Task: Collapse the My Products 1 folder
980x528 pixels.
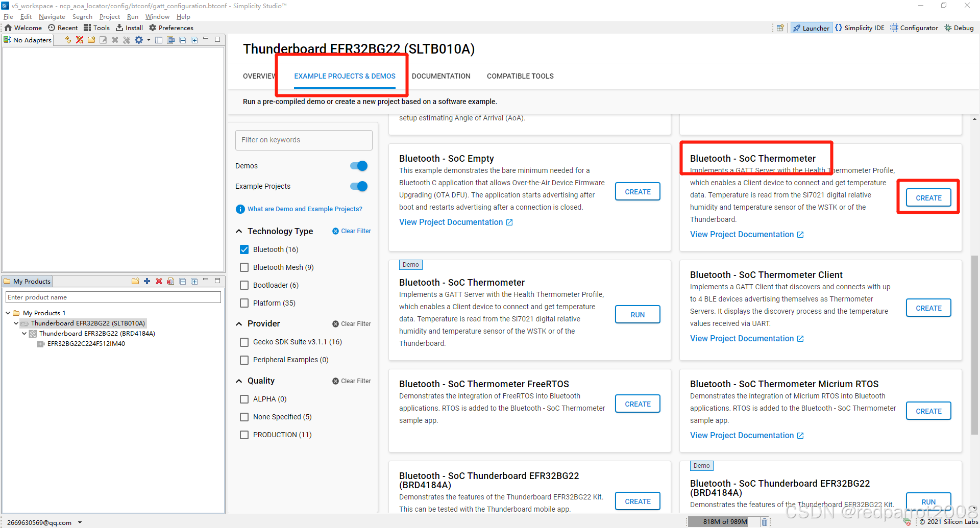Action: [8, 313]
